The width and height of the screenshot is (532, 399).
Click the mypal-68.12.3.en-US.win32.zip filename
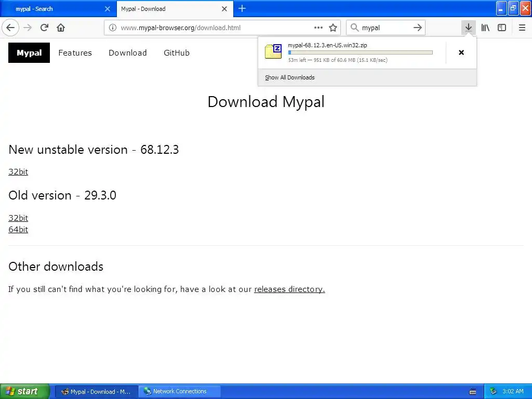point(327,45)
